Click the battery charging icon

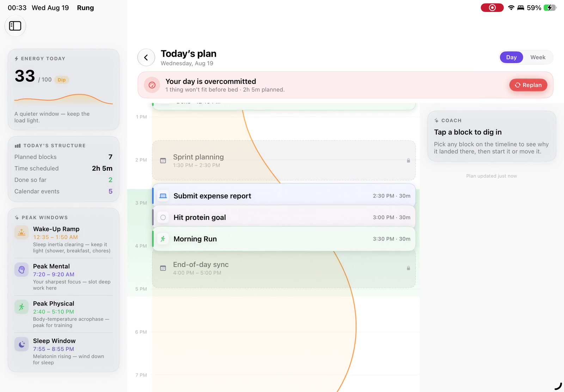tap(550, 8)
